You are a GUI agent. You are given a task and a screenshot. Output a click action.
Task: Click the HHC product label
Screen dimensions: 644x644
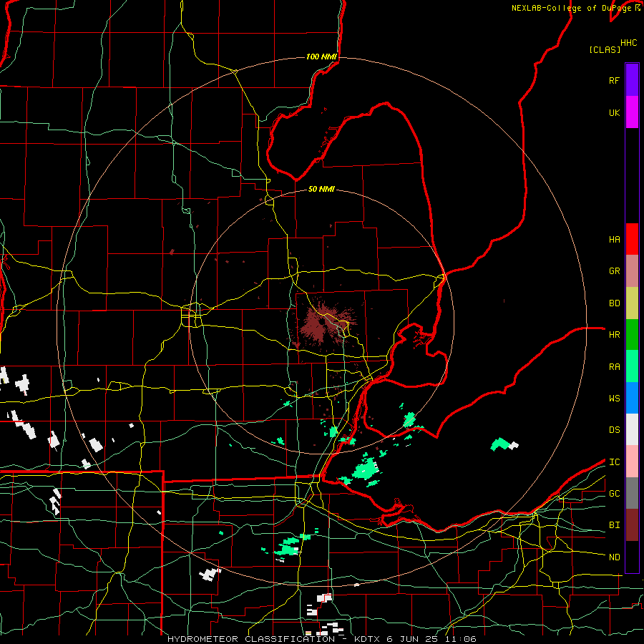click(629, 43)
